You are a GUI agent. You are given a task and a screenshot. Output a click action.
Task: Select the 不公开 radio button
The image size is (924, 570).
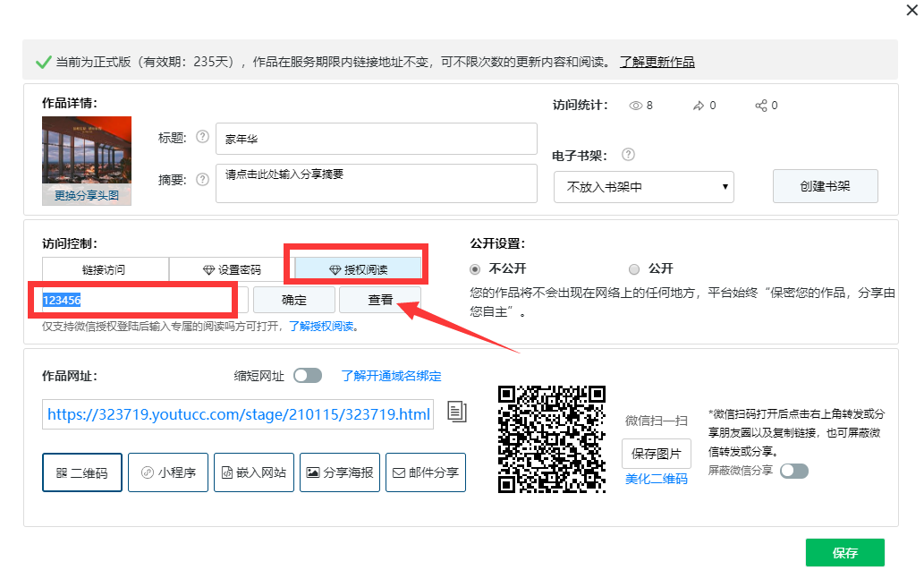[475, 268]
